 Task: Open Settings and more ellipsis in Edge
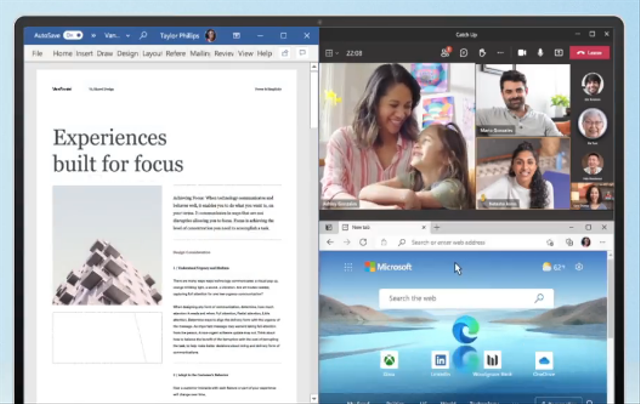[x=602, y=242]
